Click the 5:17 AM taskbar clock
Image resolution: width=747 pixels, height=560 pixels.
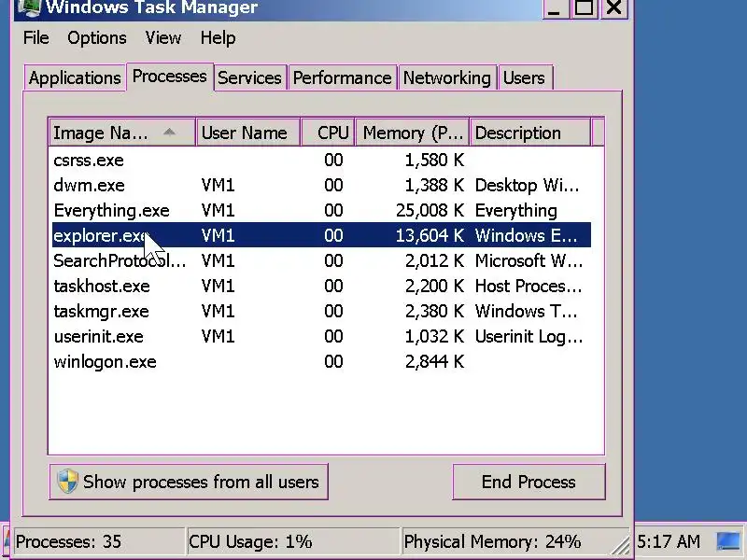pos(669,541)
